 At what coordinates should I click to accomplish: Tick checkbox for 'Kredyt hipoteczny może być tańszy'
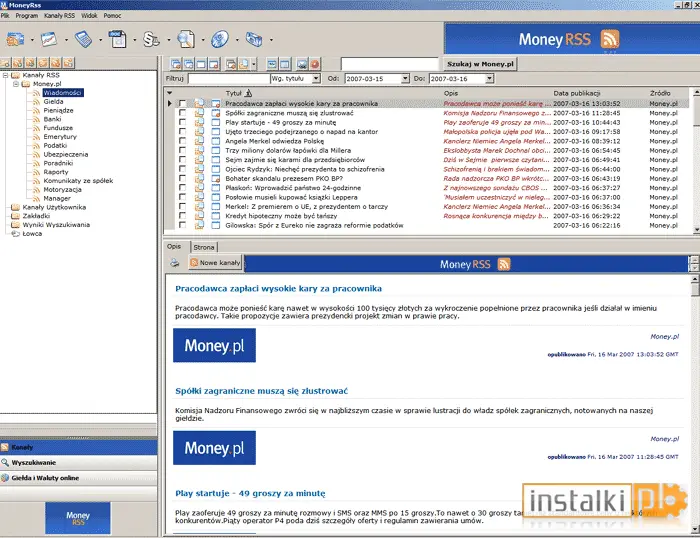(182, 216)
